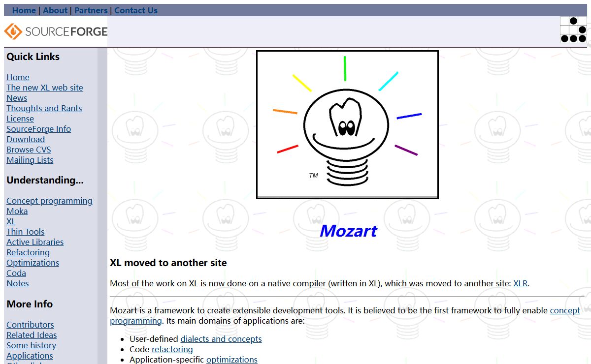This screenshot has height=364, width=591.
Task: Click 'XL moved to another site' heading
Action: click(168, 263)
